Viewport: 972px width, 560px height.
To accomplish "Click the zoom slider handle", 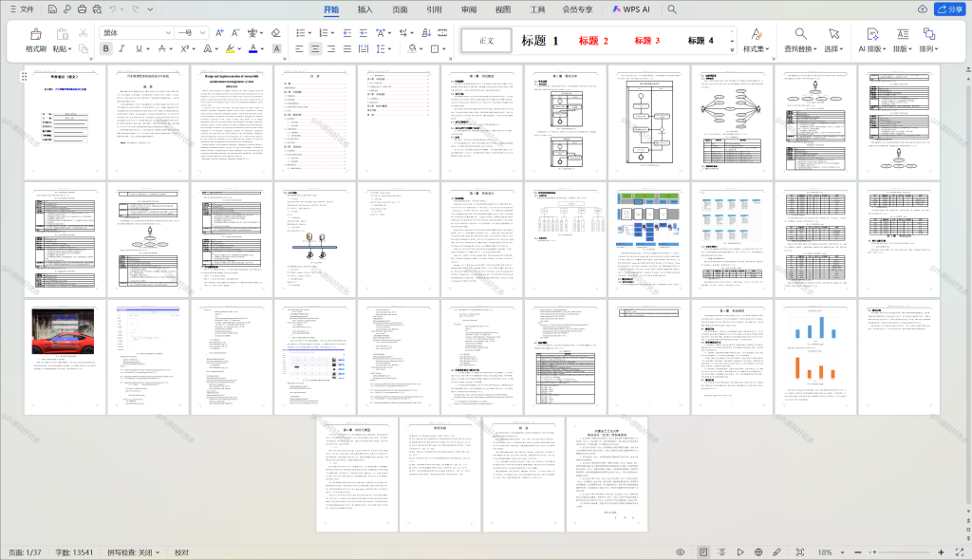I will (874, 552).
